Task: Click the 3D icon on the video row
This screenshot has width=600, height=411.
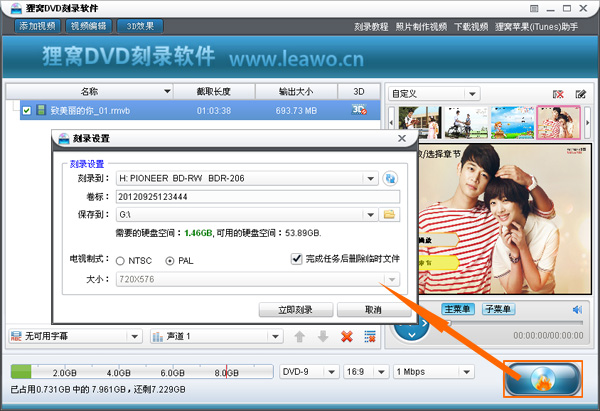Action: (359, 109)
